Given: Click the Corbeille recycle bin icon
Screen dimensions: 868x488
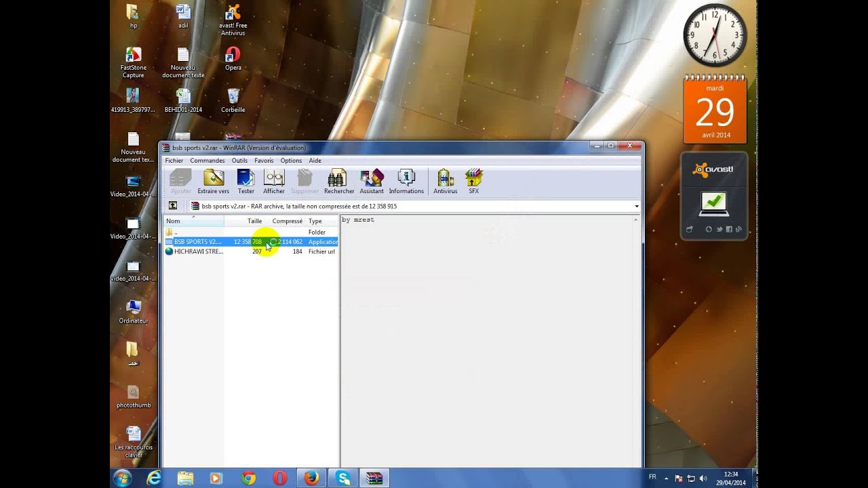Looking at the screenshot, I should coord(233,100).
